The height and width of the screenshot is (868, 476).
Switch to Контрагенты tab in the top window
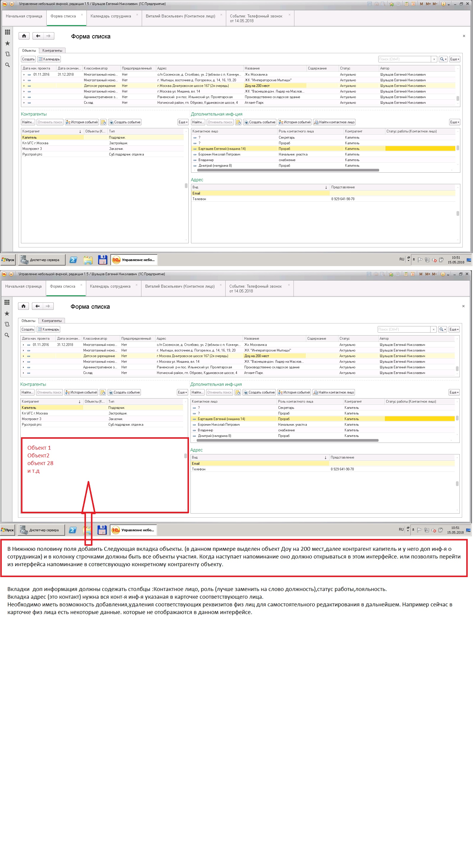[52, 51]
